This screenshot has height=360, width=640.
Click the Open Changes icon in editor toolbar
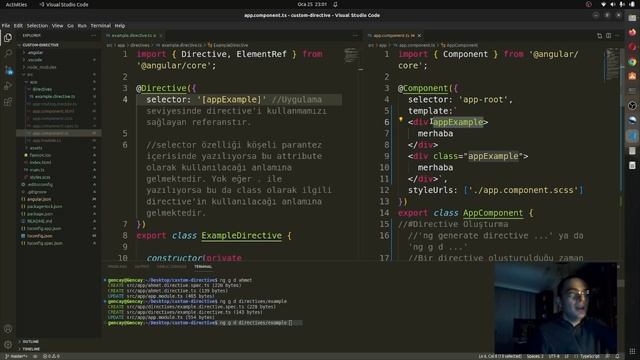coord(600,36)
